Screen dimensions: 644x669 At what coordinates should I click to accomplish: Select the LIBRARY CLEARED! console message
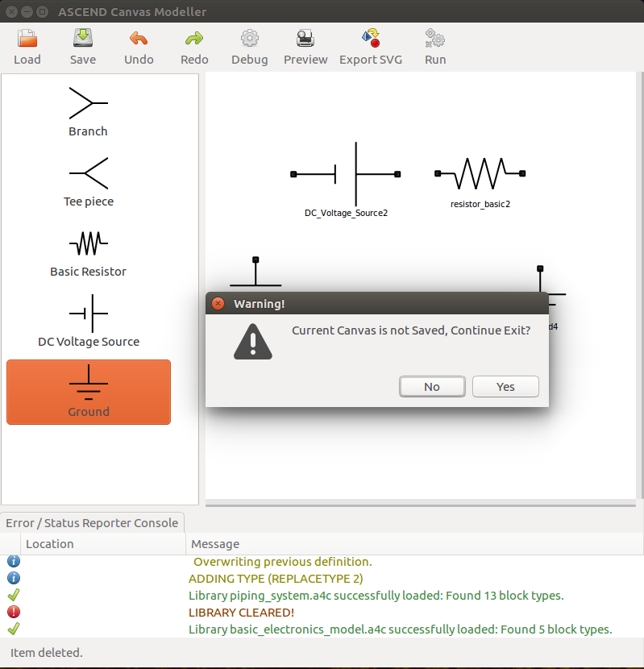tap(241, 613)
